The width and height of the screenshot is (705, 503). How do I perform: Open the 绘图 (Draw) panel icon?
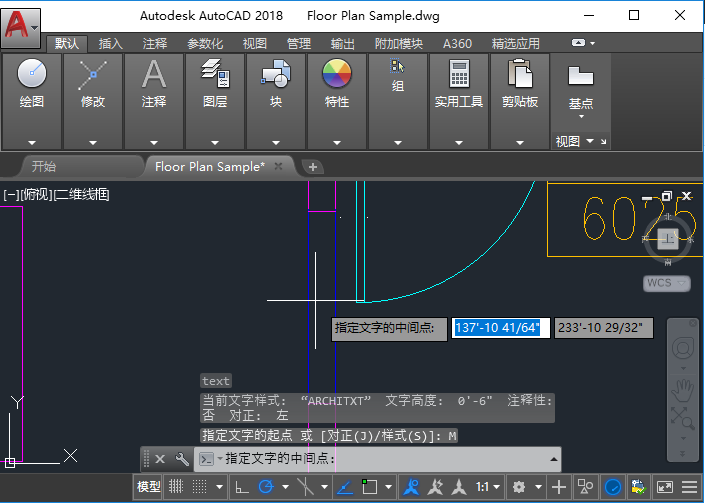point(31,74)
